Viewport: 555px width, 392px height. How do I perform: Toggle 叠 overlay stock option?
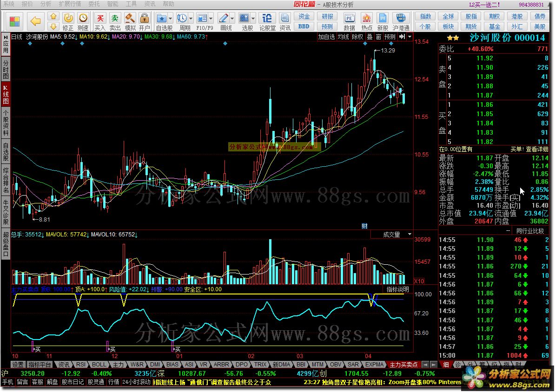(370, 37)
